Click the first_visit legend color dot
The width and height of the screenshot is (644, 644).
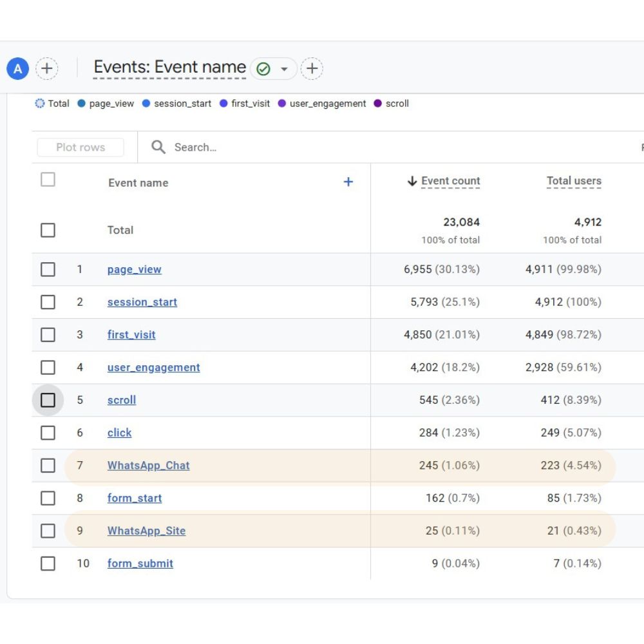223,104
